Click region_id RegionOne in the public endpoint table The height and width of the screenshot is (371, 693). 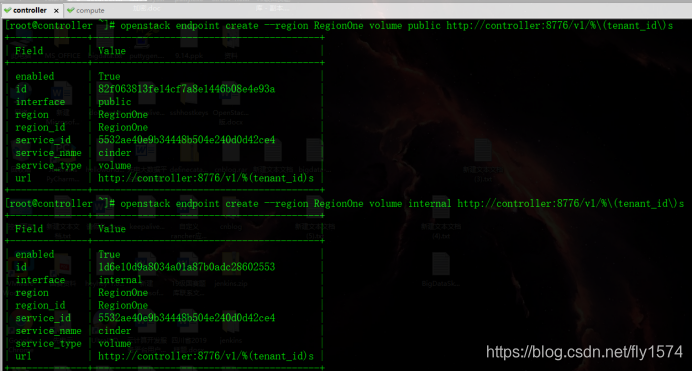pyautogui.click(x=123, y=128)
